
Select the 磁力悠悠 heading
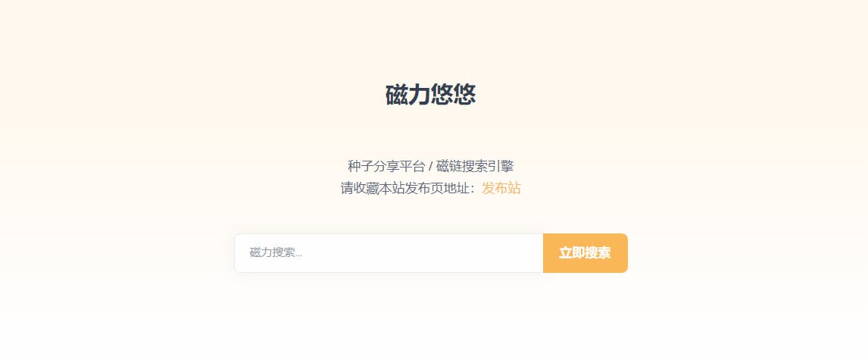pyautogui.click(x=430, y=96)
